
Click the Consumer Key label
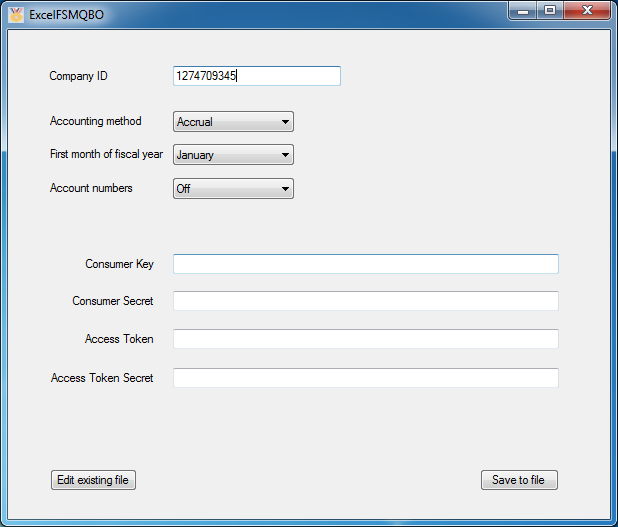[119, 264]
